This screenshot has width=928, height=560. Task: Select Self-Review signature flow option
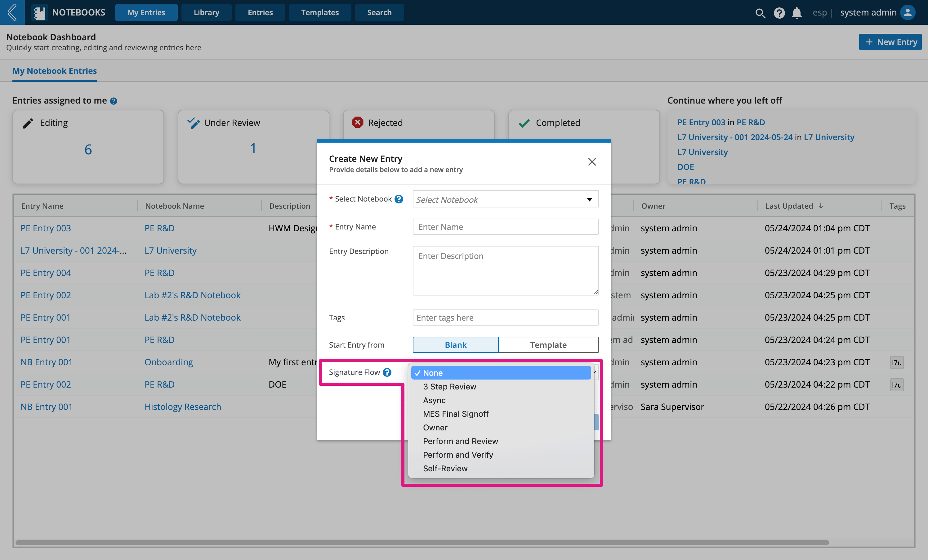(x=445, y=468)
